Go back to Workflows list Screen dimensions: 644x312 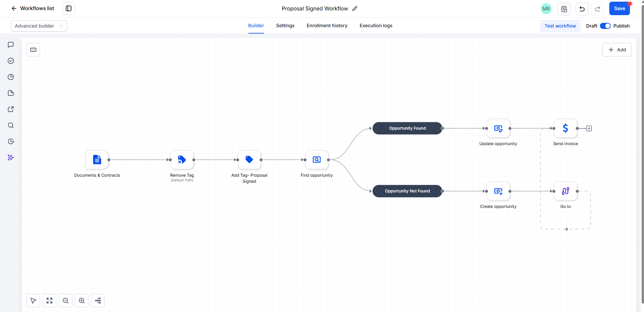(33, 8)
